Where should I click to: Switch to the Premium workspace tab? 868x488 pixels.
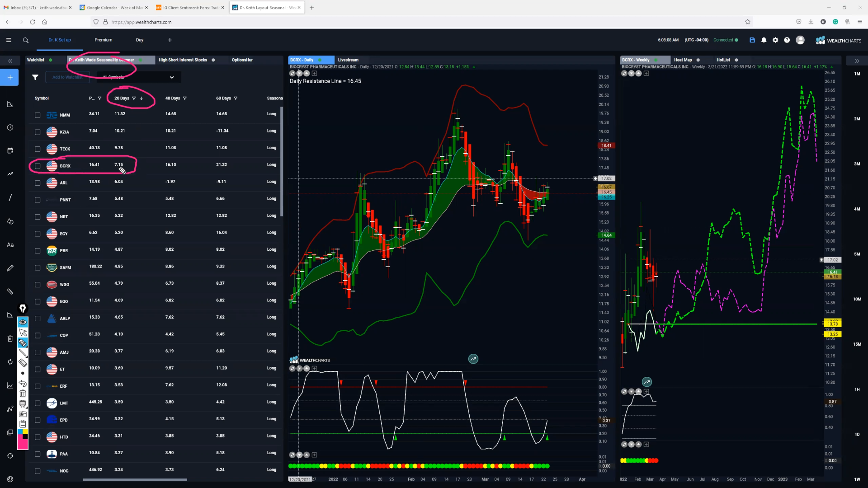[x=104, y=40]
